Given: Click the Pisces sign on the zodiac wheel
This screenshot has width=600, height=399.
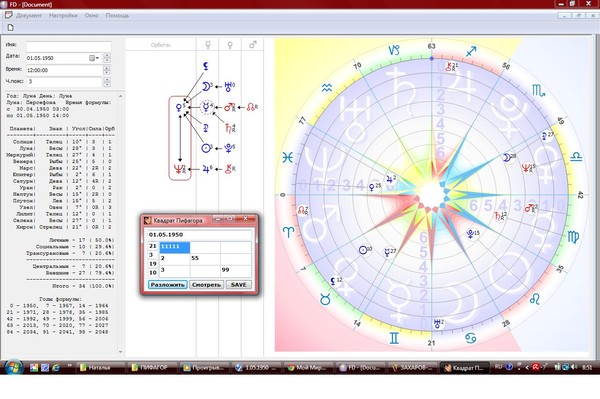Looking at the screenshot, I should coord(287,157).
